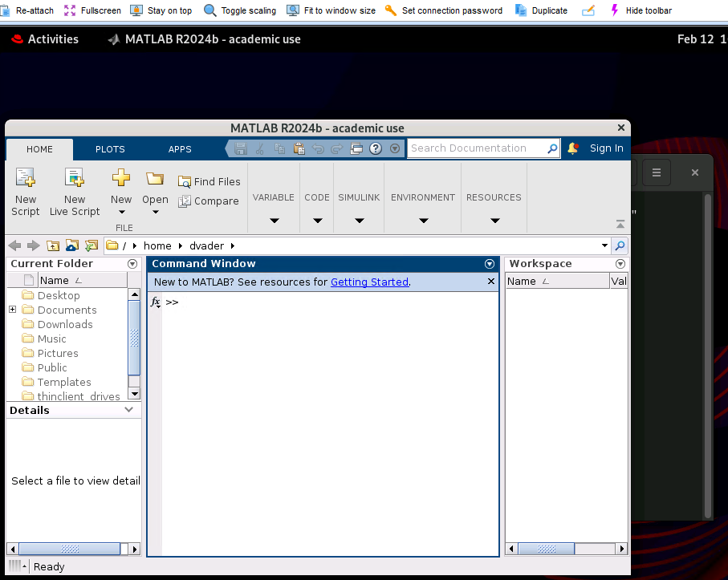Open the New dropdown arrow
This screenshot has height=580, width=728.
[x=122, y=212]
